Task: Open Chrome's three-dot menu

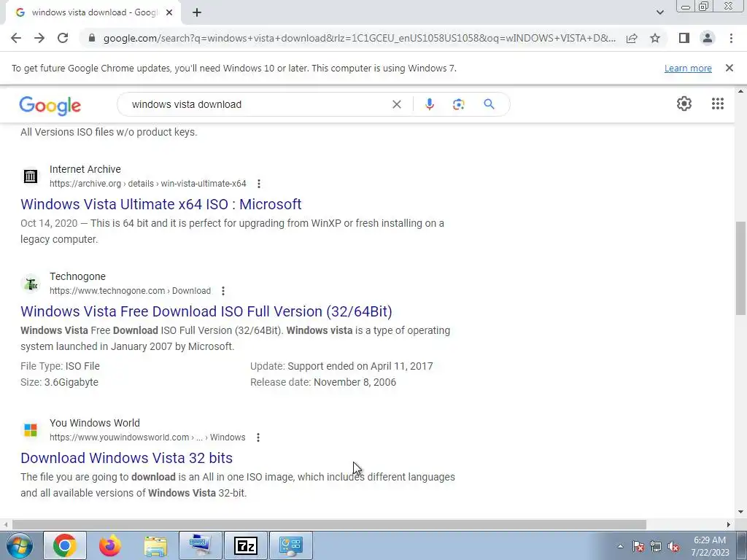Action: point(731,38)
